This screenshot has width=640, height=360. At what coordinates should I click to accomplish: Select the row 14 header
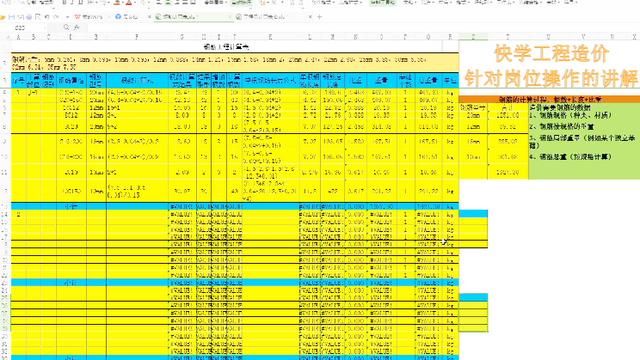click(x=5, y=214)
